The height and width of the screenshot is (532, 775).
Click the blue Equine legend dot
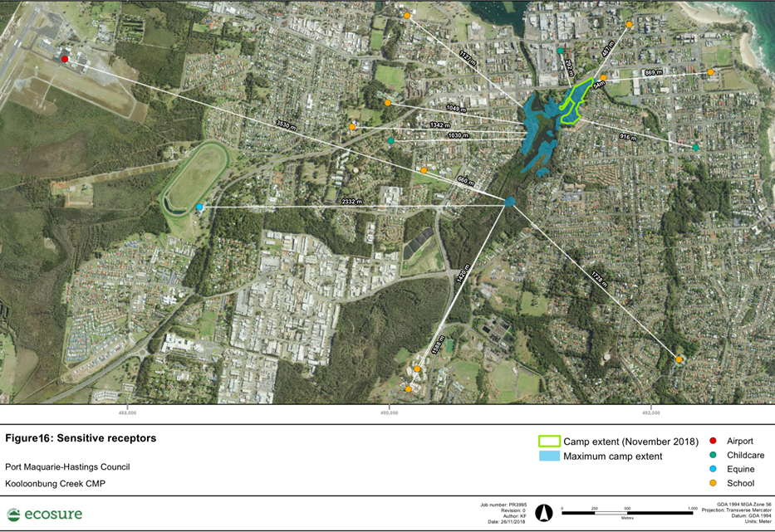(x=713, y=469)
